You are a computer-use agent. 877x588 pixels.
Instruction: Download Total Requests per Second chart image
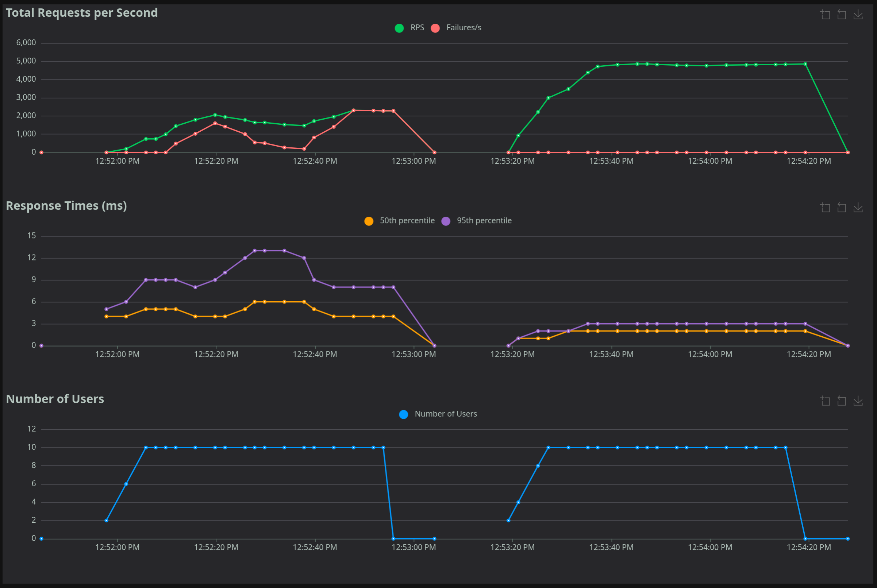[x=858, y=15]
